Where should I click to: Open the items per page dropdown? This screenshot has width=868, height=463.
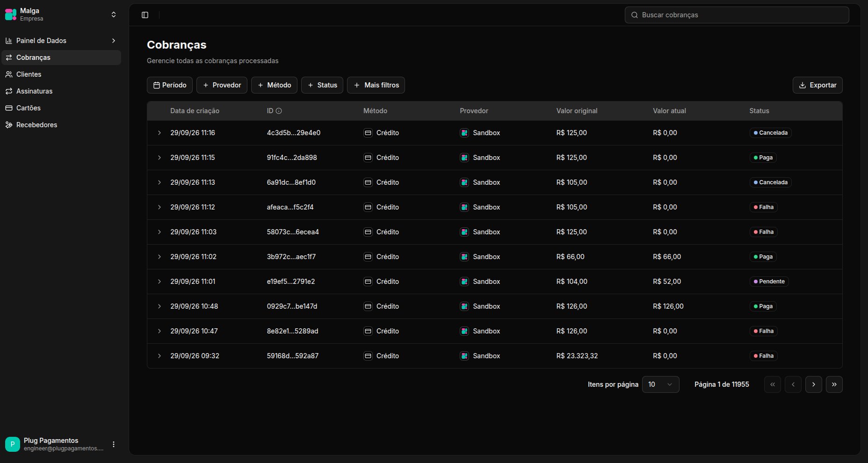(660, 384)
